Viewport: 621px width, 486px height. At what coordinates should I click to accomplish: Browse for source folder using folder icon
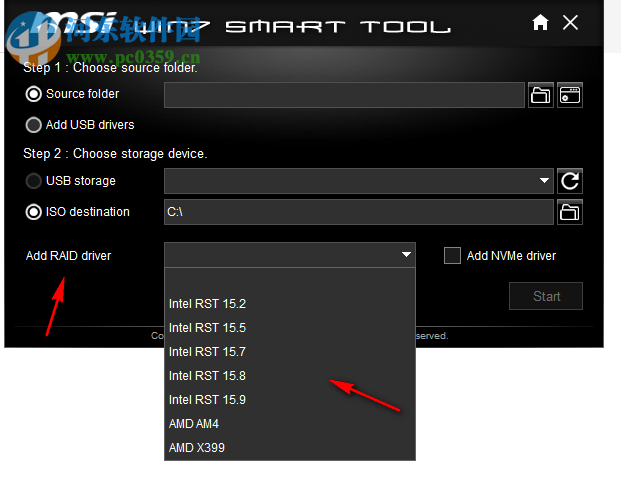(541, 95)
